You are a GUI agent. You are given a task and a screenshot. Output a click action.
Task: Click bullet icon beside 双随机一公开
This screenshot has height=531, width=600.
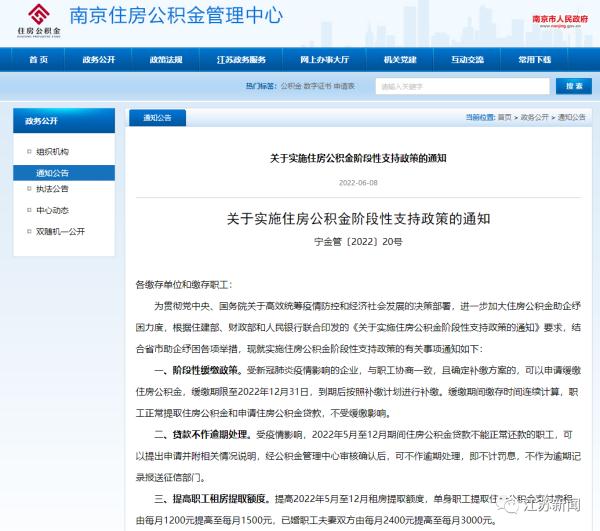28,231
